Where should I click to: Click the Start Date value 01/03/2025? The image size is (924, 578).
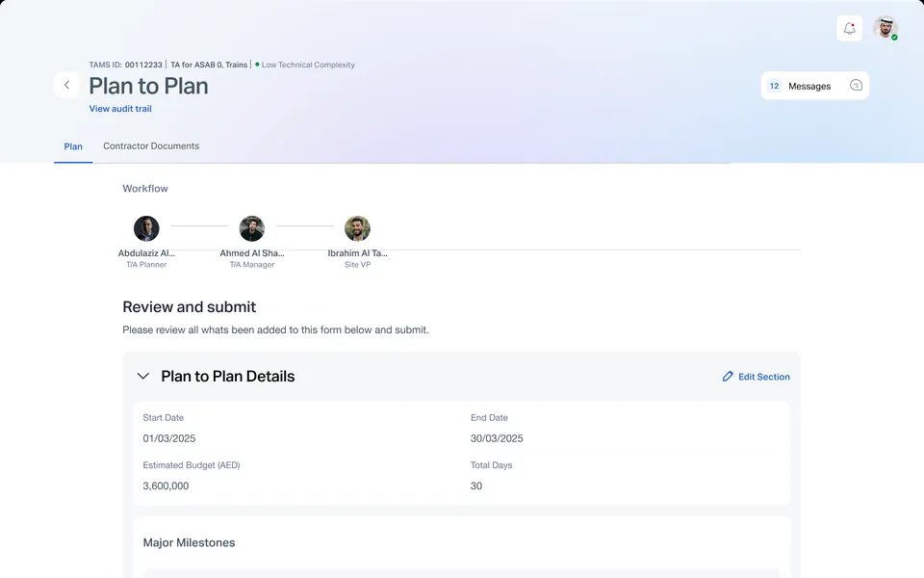click(x=169, y=438)
